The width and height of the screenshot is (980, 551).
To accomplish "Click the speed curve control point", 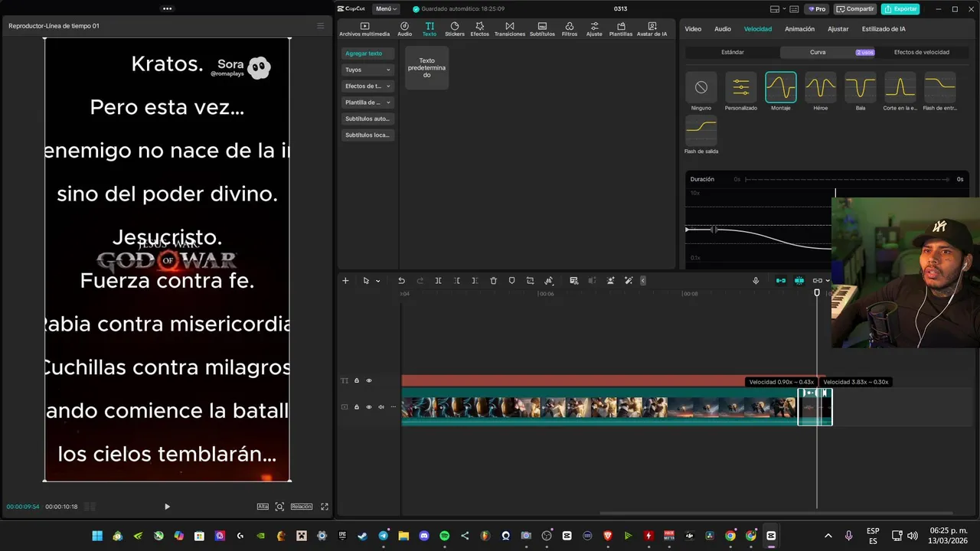I will [x=714, y=230].
